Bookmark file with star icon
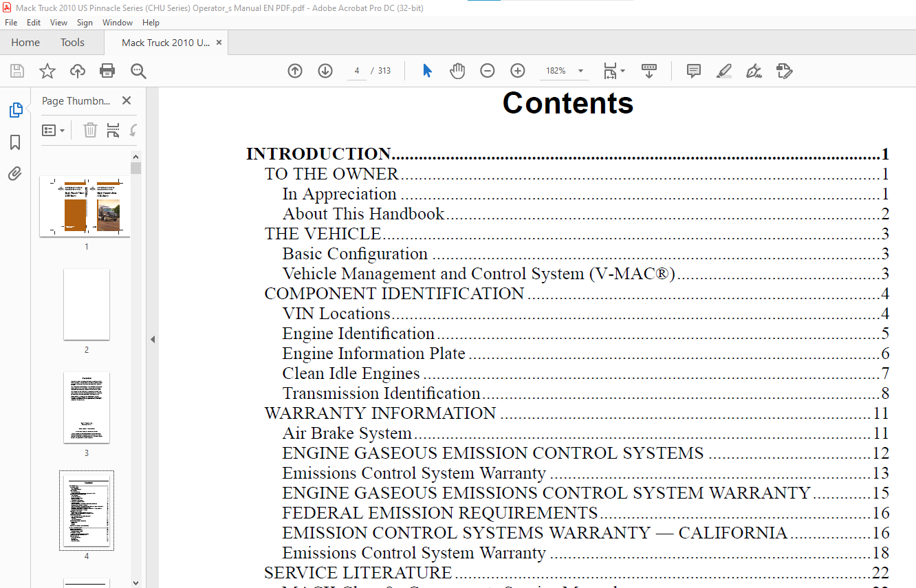 click(x=47, y=71)
